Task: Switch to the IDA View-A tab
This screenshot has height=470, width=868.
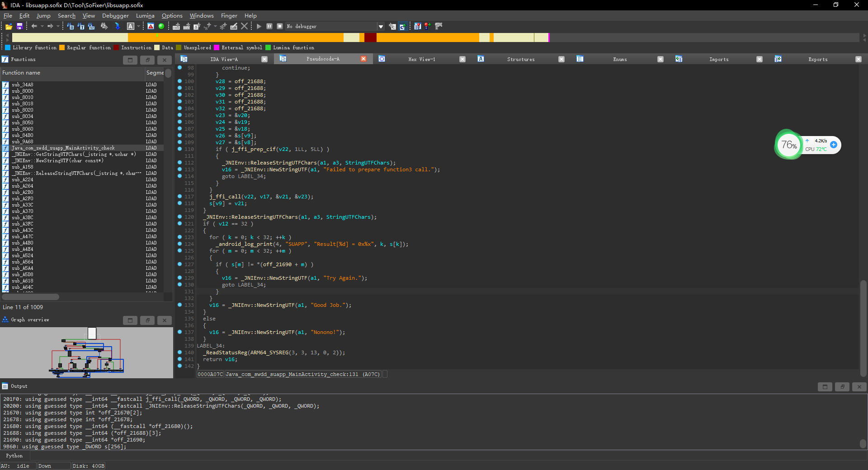Action: [x=224, y=59]
